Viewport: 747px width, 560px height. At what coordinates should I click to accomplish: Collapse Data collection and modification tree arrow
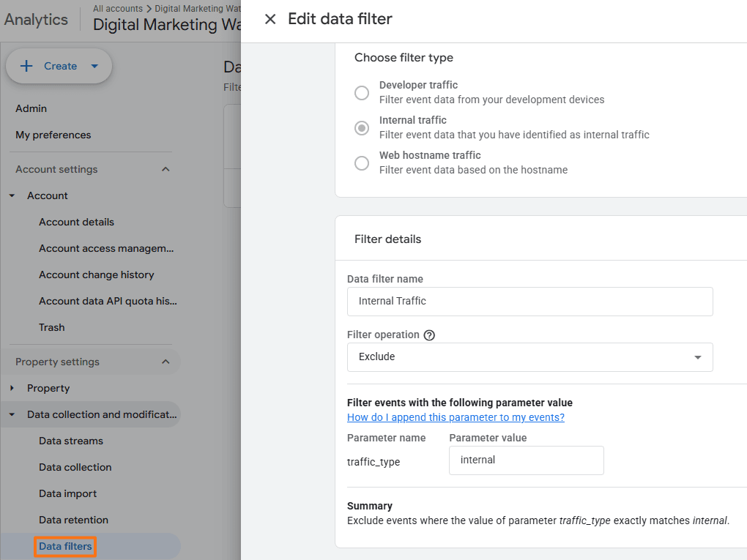(x=12, y=415)
